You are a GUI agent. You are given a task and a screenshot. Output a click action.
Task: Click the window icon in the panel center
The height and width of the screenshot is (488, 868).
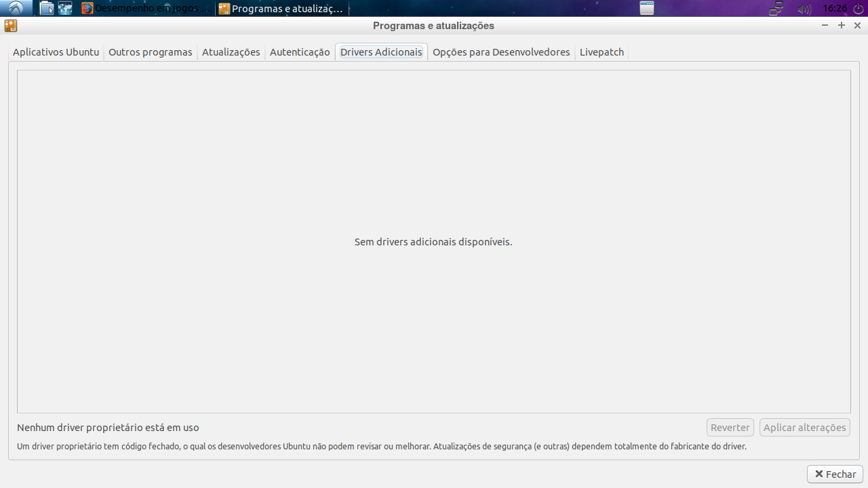(647, 8)
